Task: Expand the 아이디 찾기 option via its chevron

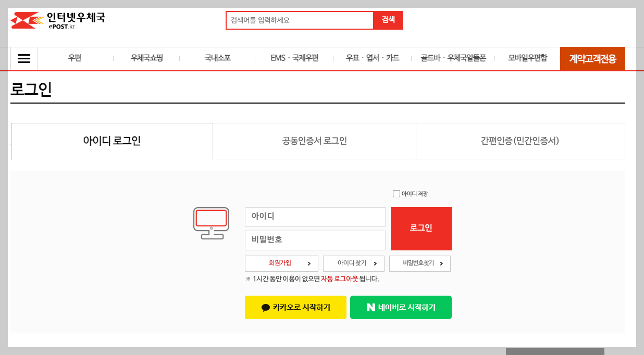Action: (376, 263)
